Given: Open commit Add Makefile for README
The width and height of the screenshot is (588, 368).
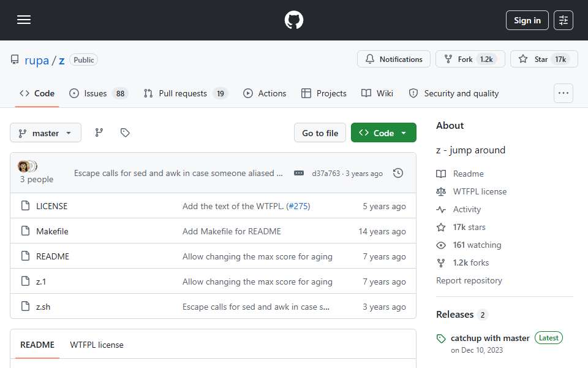Looking at the screenshot, I should 232,231.
